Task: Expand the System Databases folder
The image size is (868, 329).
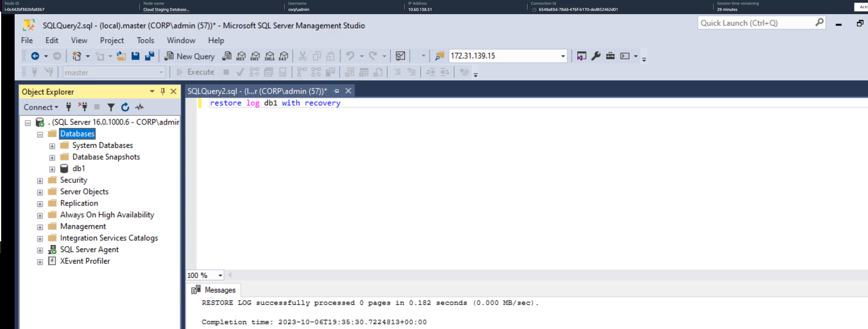Action: [x=52, y=146]
